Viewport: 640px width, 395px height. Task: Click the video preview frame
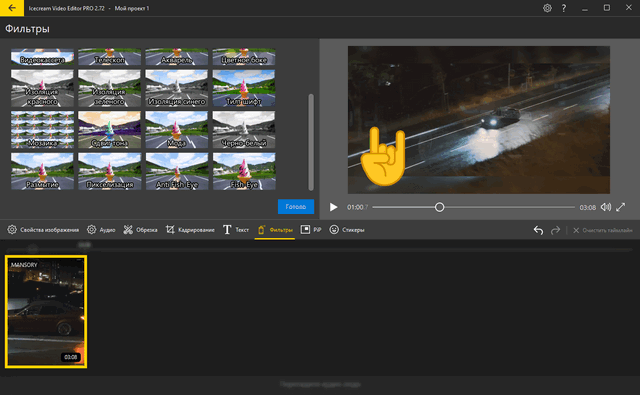click(x=479, y=120)
